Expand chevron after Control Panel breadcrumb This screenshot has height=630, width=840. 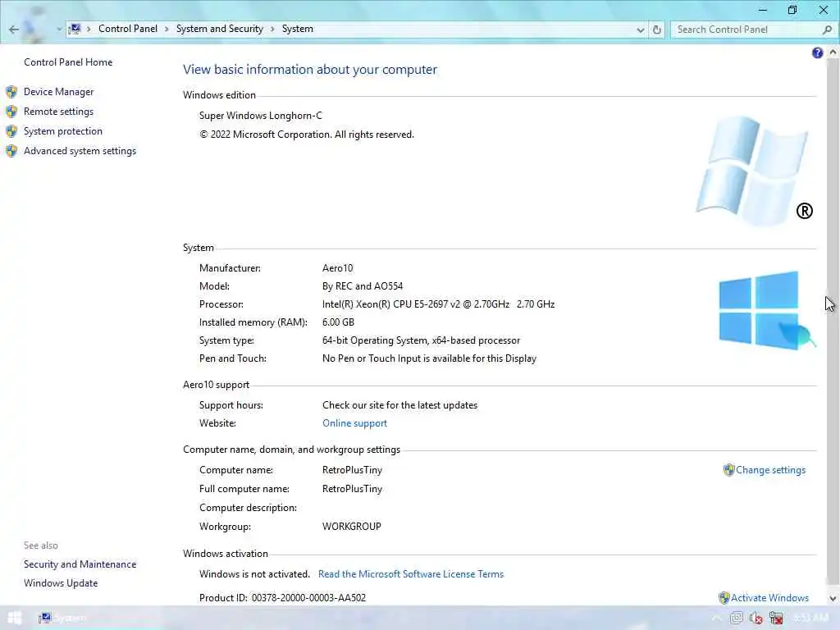[167, 29]
